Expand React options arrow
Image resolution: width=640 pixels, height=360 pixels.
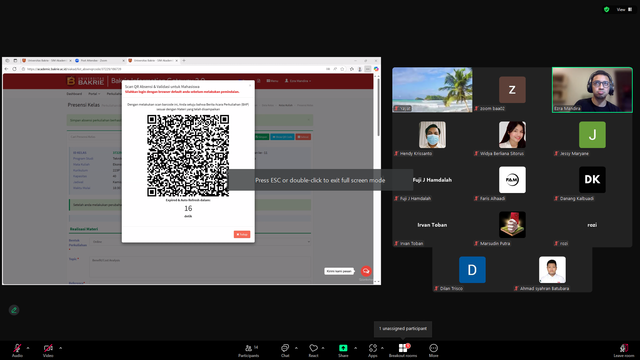coord(323,348)
